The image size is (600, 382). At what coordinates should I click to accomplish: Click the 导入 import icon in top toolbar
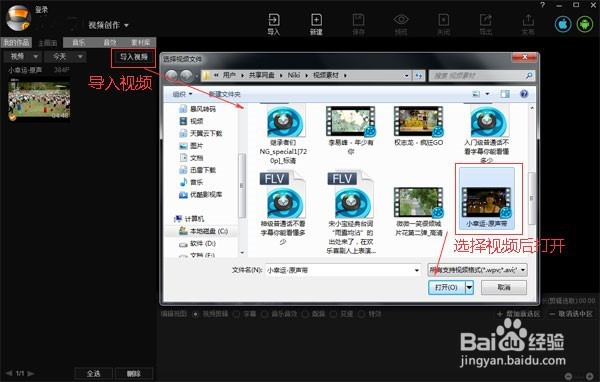(x=274, y=24)
